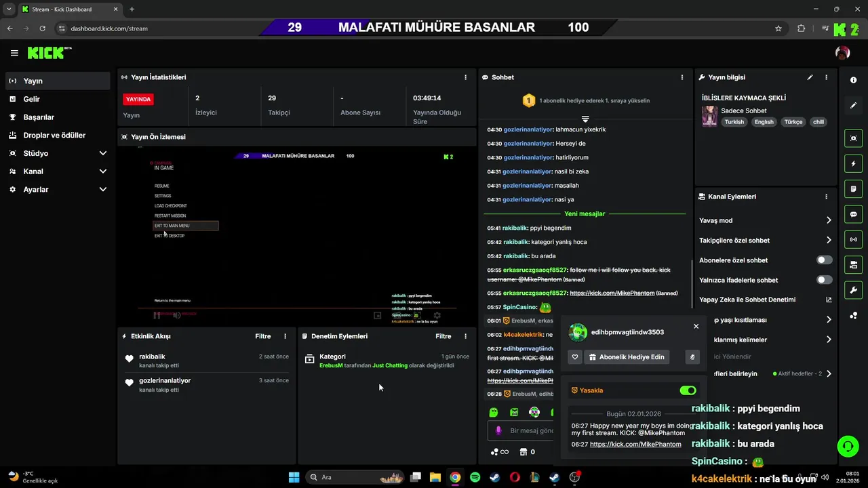The height and width of the screenshot is (488, 868).
Task: Click the mute icon in user card
Action: 692,357
